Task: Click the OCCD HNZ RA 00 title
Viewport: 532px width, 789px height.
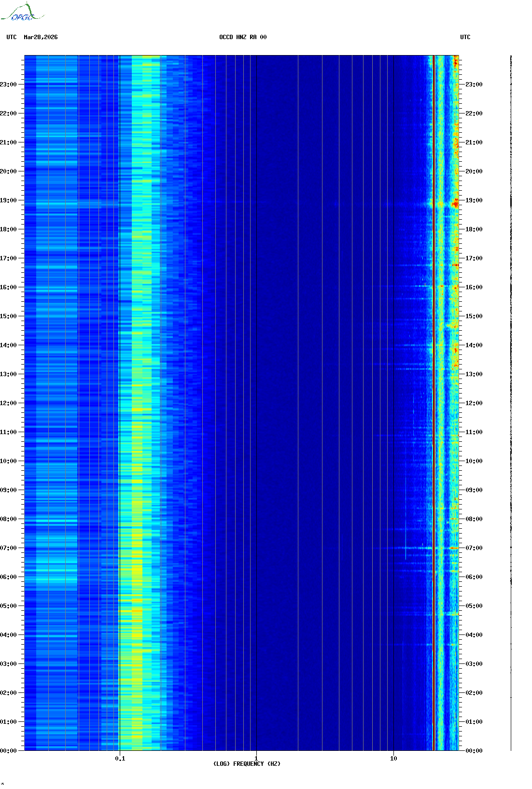Action: point(242,37)
